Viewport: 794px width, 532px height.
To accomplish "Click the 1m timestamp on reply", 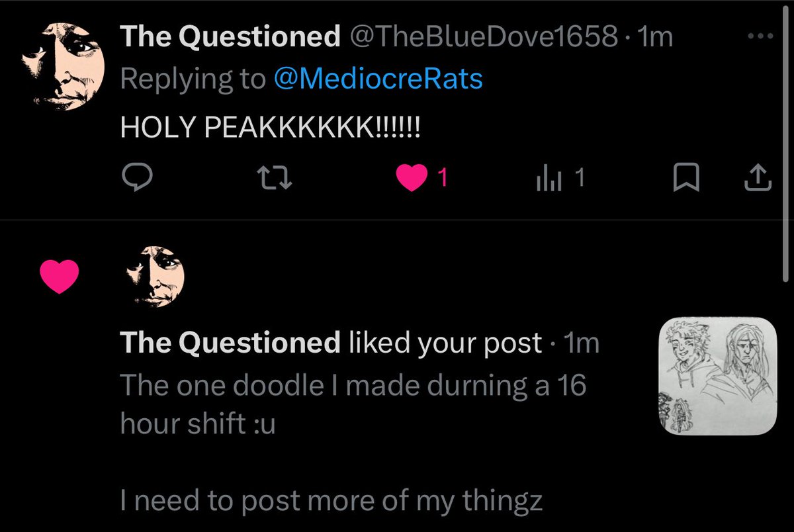I will coord(654,38).
